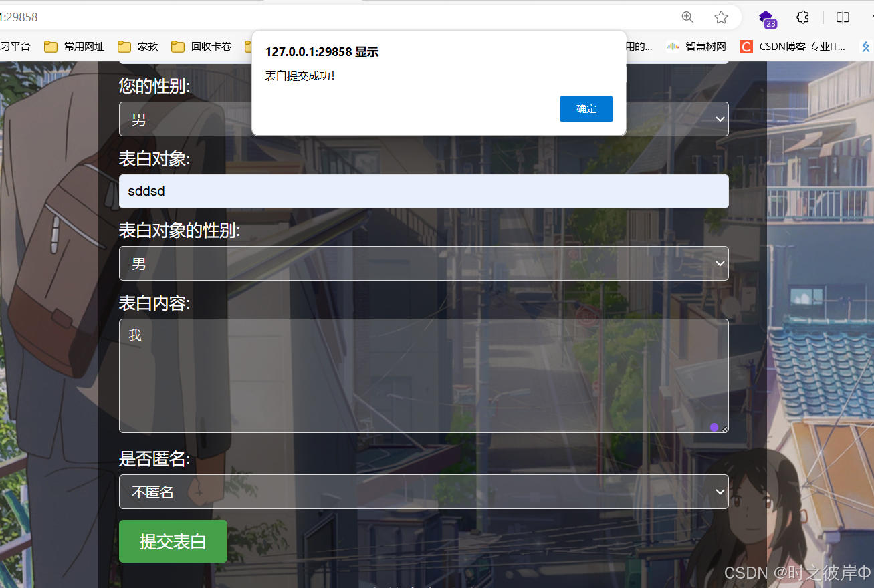The width and height of the screenshot is (874, 588).
Task: Click the 是否匿名 label
Action: tap(154, 459)
